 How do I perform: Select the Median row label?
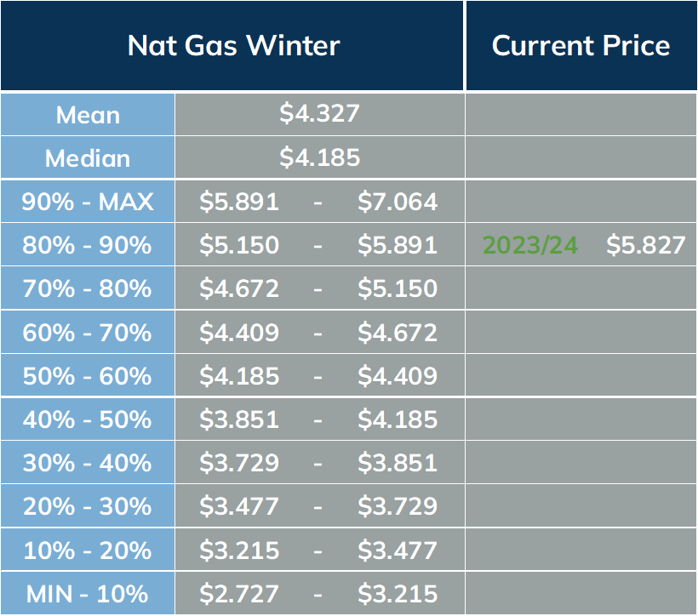[x=88, y=158]
